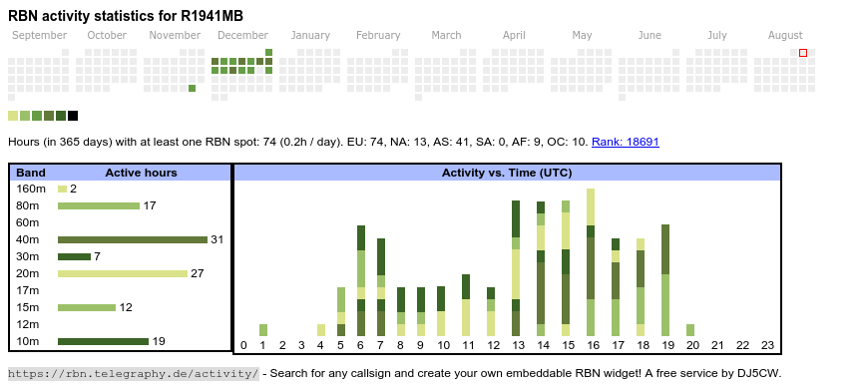Select the red-outlined day in August
Screen dimensions: 868x389
click(x=803, y=53)
